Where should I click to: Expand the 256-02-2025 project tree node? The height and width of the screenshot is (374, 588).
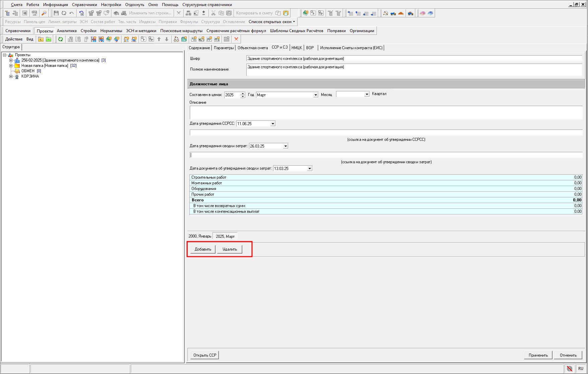click(x=11, y=61)
